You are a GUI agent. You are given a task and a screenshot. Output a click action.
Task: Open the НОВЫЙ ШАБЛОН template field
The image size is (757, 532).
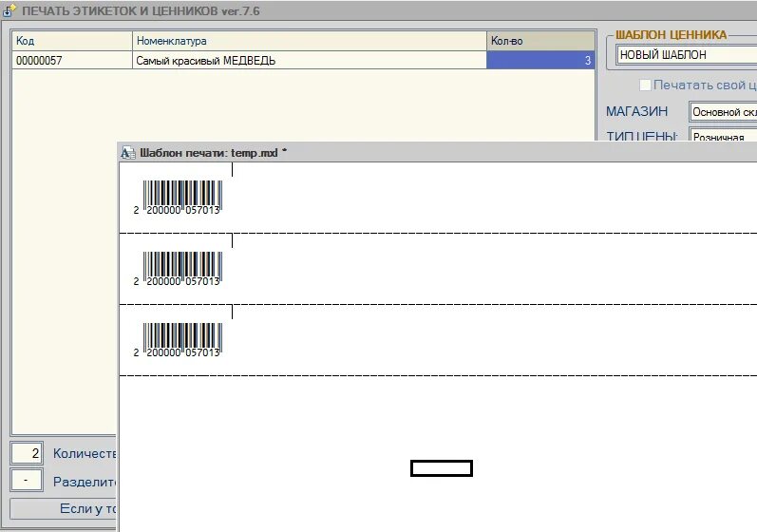[x=687, y=54]
